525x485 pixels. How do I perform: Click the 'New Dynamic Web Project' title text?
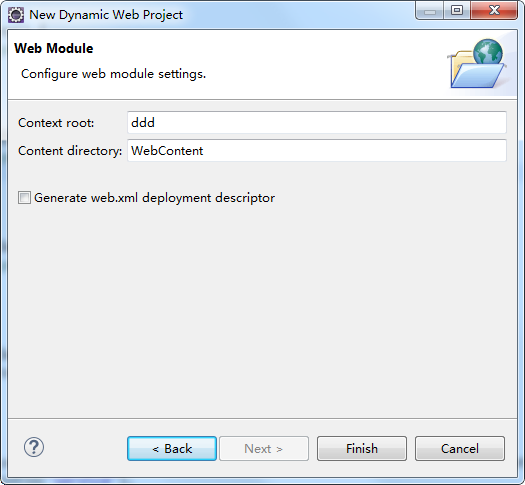[x=106, y=15]
